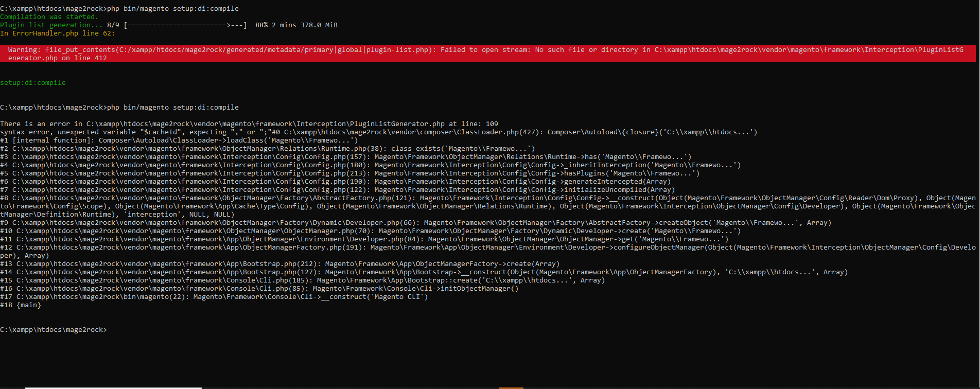
Task: Click stack trace line #10 ObjectManager.php(70)
Action: (x=371, y=231)
